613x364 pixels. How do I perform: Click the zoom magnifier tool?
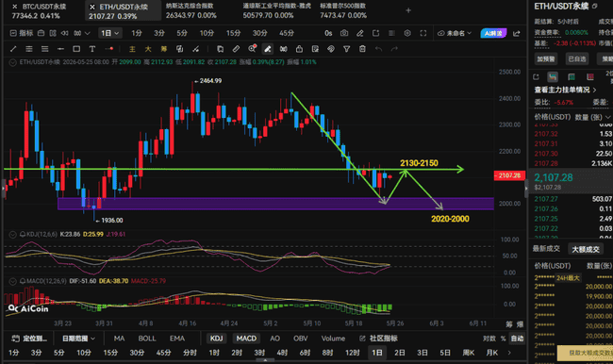coord(252,49)
